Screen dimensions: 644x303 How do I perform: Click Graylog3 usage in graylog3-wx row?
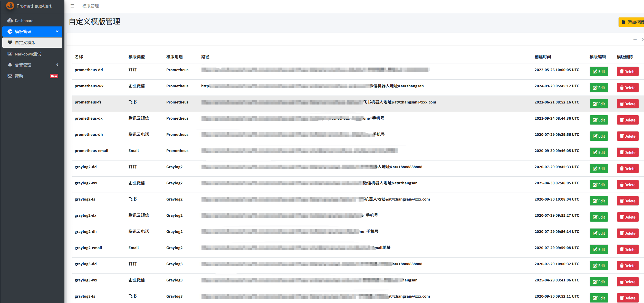tap(174, 280)
